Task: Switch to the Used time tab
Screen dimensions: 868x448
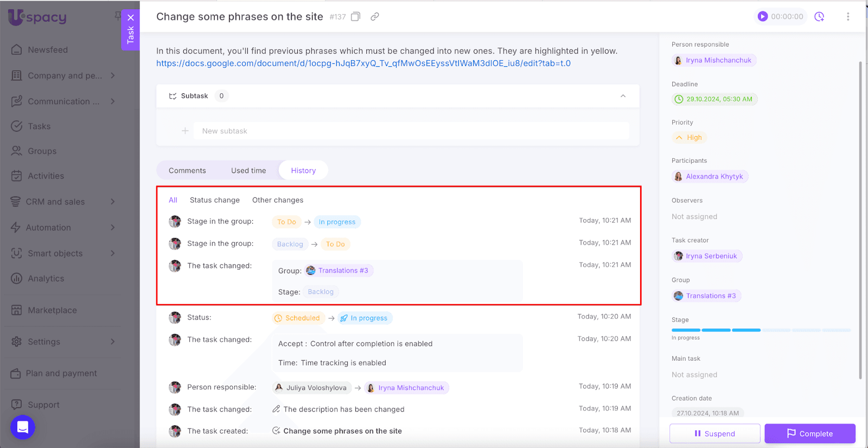Action: (x=248, y=170)
